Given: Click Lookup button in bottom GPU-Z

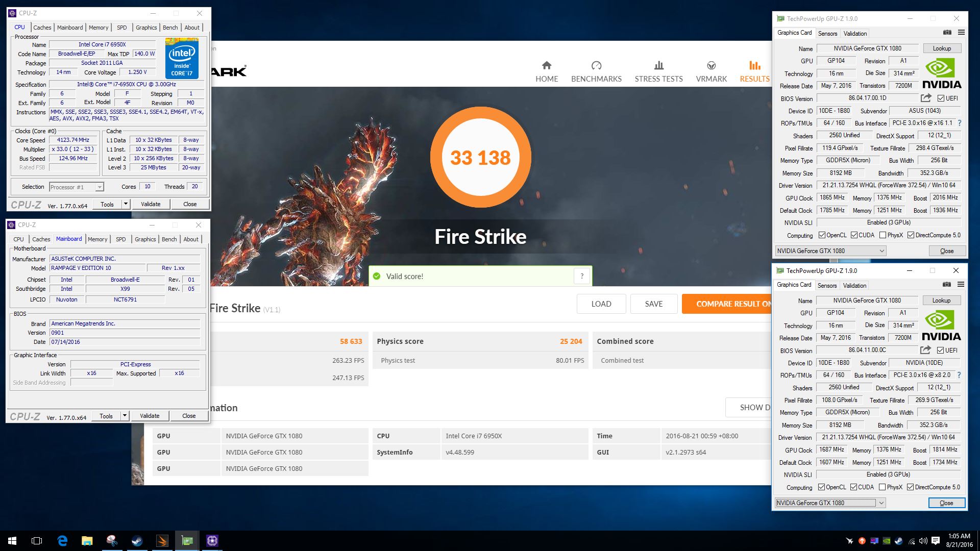Looking at the screenshot, I should 941,300.
